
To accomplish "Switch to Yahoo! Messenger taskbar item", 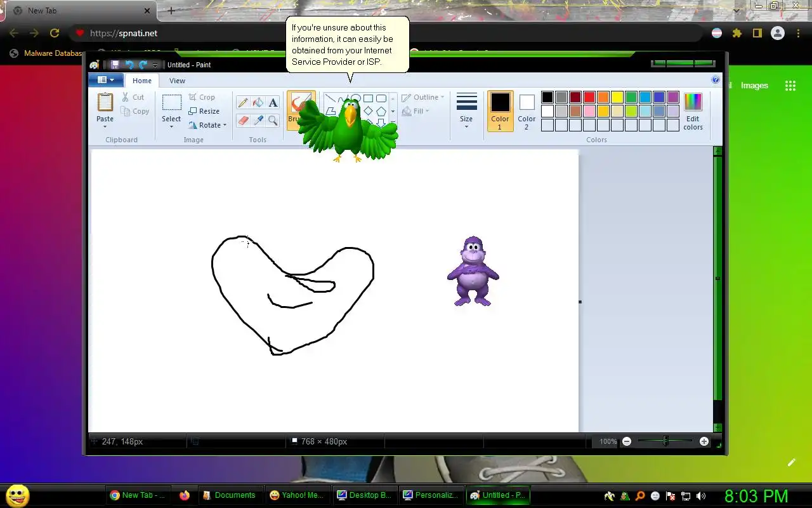I will point(296,495).
